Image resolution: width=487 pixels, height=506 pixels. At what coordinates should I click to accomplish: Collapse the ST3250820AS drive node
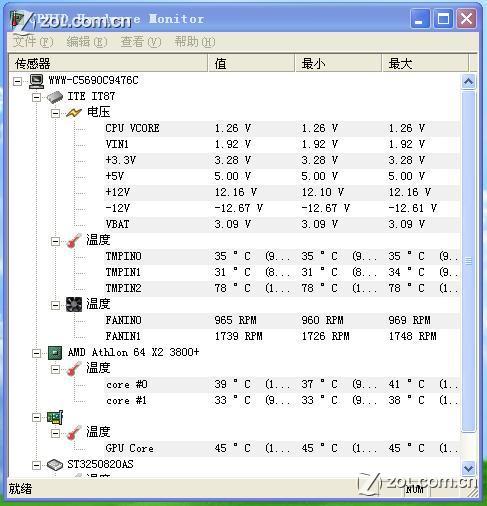pyautogui.click(x=36, y=465)
